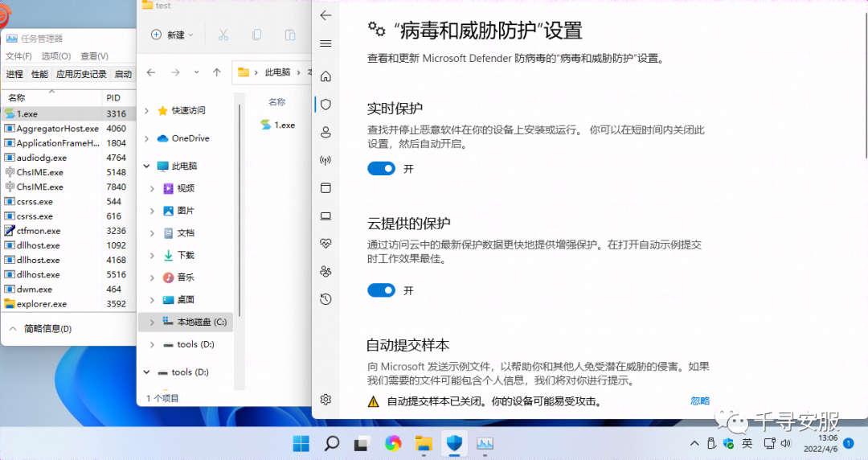868x460 pixels.
Task: Collapse 此电脑 in navigation tree
Action: pos(147,166)
